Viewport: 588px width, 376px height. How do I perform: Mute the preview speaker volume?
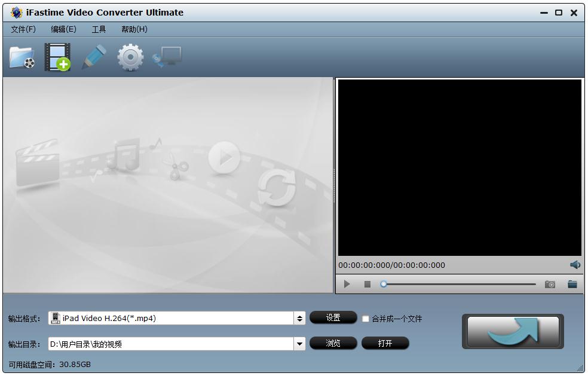click(x=575, y=265)
